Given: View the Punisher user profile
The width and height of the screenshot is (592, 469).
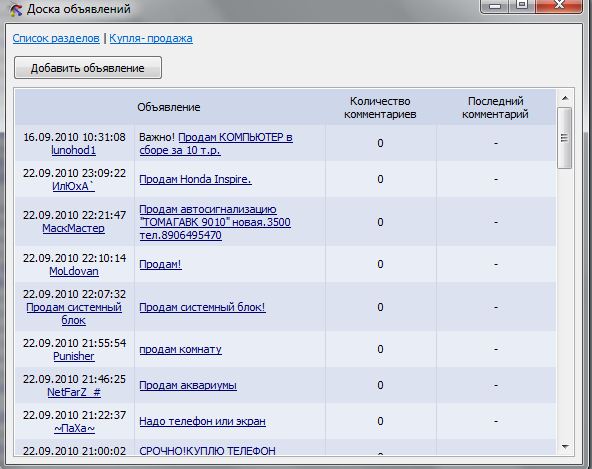Looking at the screenshot, I should (x=74, y=356).
